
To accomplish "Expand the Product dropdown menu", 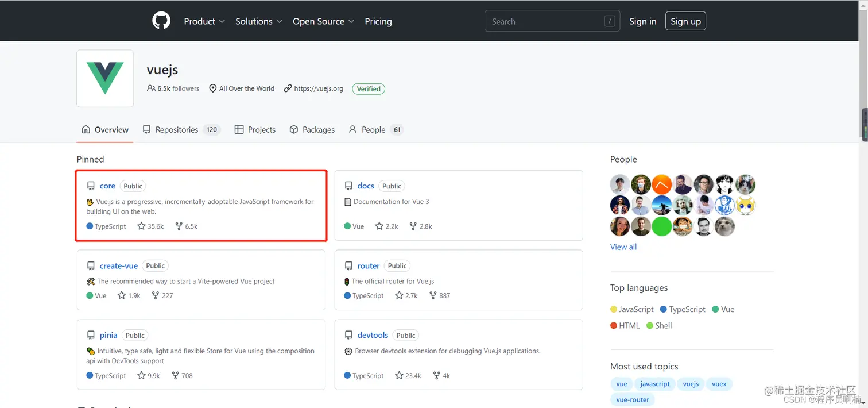I will coord(204,21).
